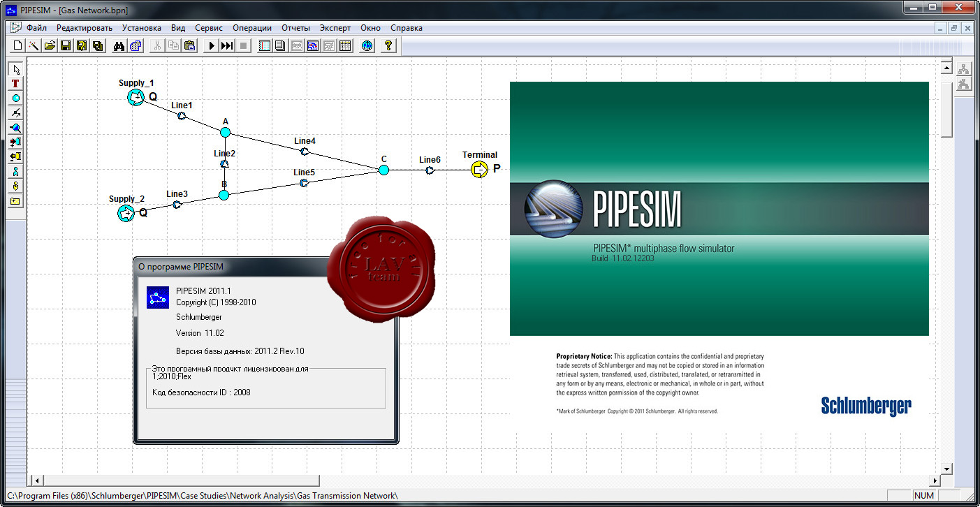Select the sink with minus tool
The width and height of the screenshot is (980, 507).
(x=16, y=156)
